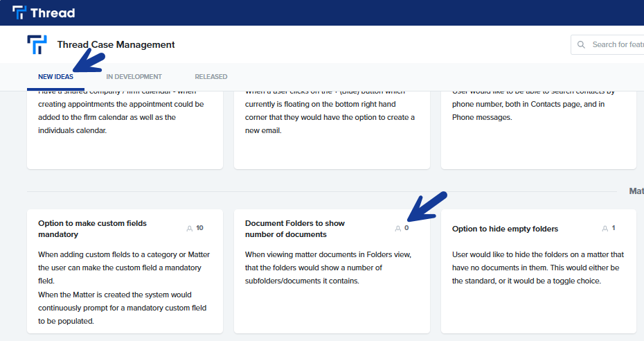Click vote icon on custom fields mandatory card
This screenshot has width=644, height=341.
click(x=189, y=229)
